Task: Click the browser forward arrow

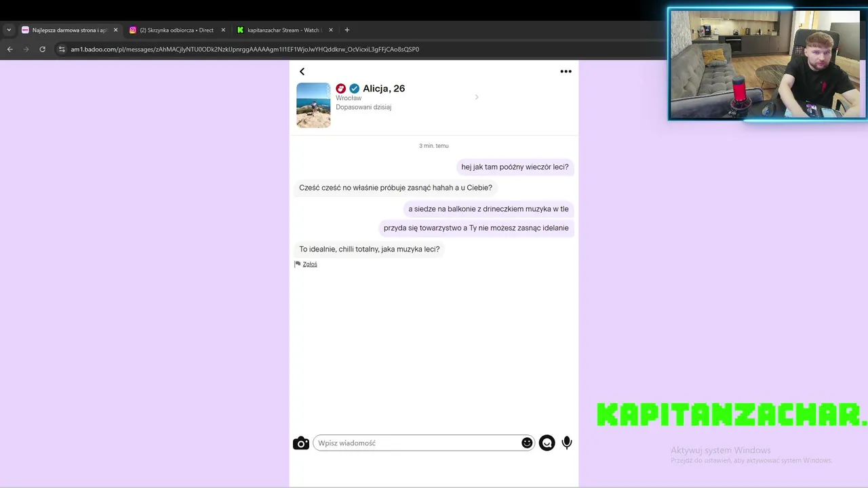Action: [x=26, y=49]
